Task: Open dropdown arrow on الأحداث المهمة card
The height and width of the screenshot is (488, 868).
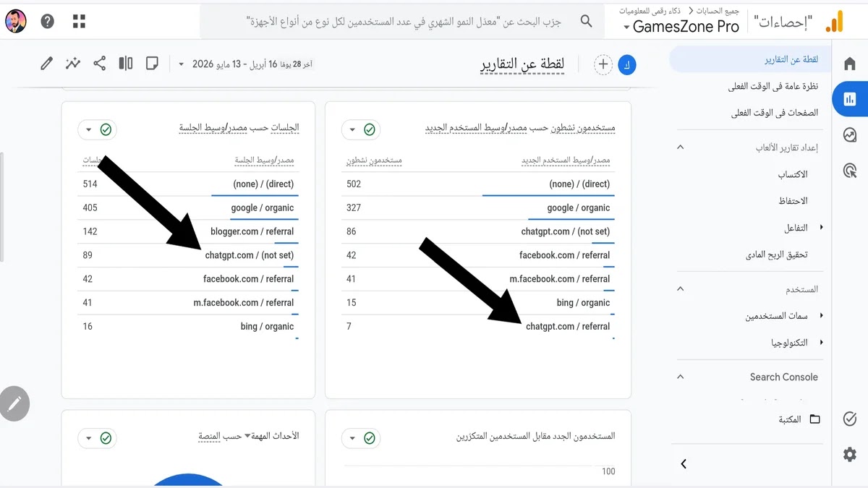Action: [89, 439]
